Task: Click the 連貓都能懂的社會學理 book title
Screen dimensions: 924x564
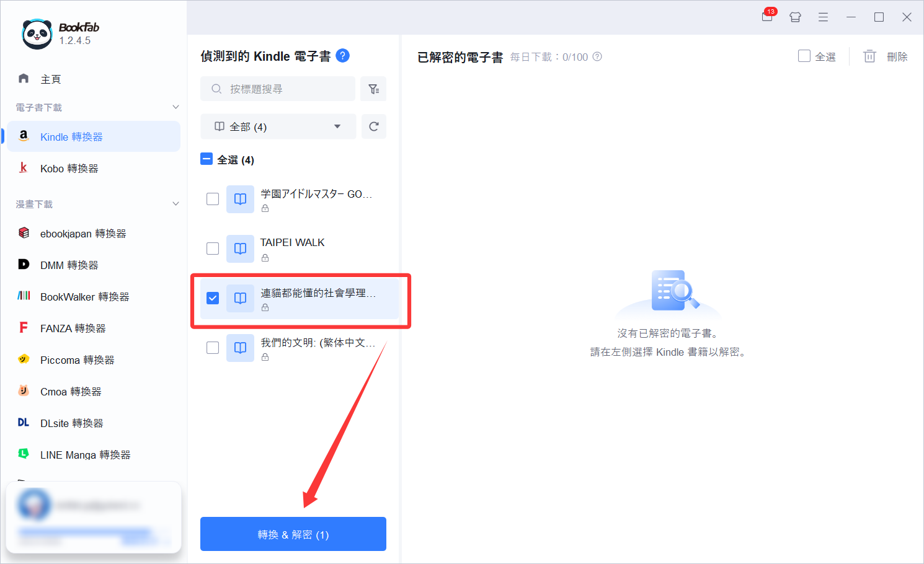Action: 318,293
